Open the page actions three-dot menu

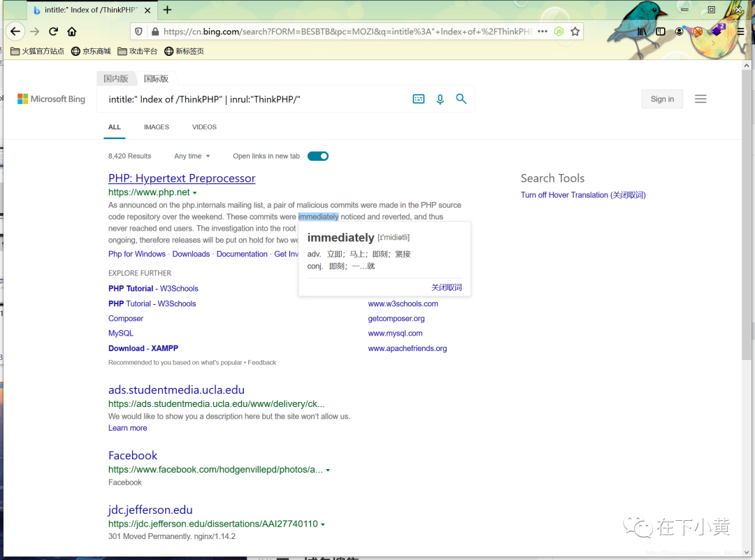(x=542, y=31)
